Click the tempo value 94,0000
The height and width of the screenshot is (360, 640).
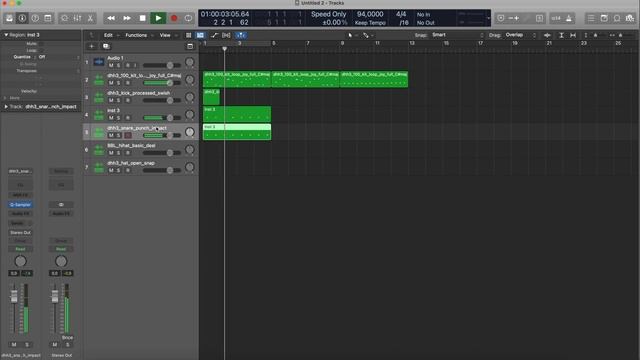coord(370,14)
